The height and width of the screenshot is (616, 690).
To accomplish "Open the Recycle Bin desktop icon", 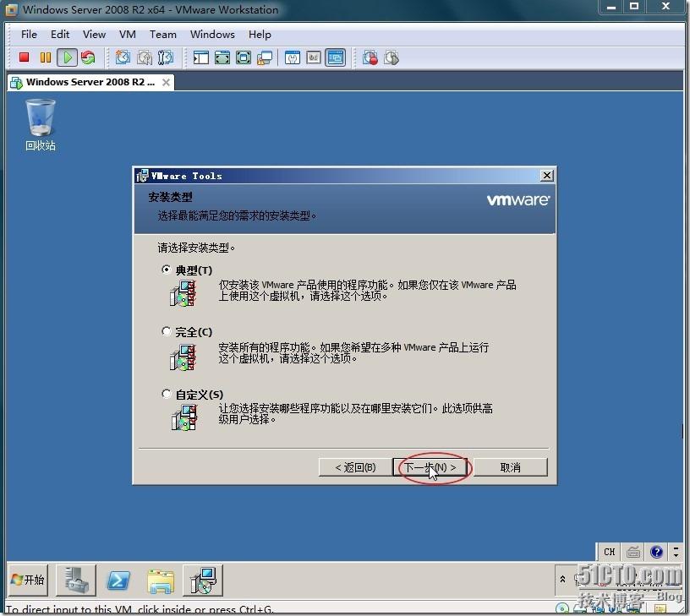I will click(x=41, y=125).
